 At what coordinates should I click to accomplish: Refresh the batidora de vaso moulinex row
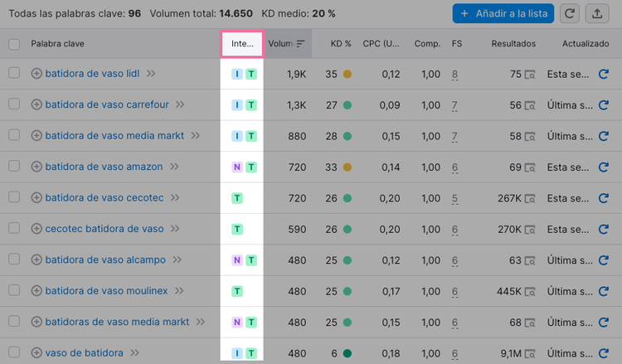(x=604, y=291)
